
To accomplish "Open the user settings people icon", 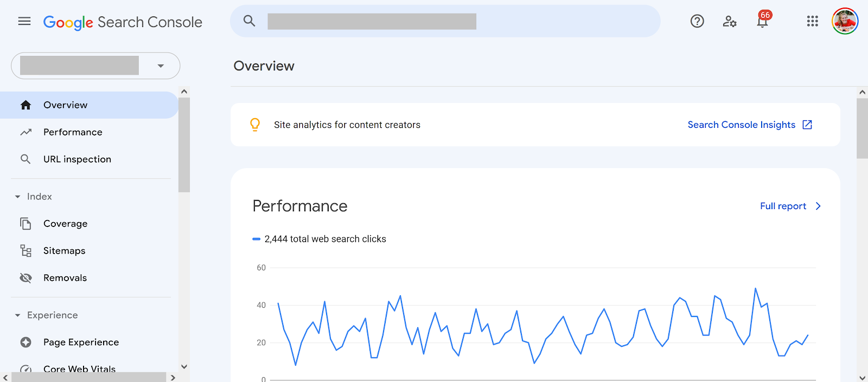I will (x=730, y=21).
